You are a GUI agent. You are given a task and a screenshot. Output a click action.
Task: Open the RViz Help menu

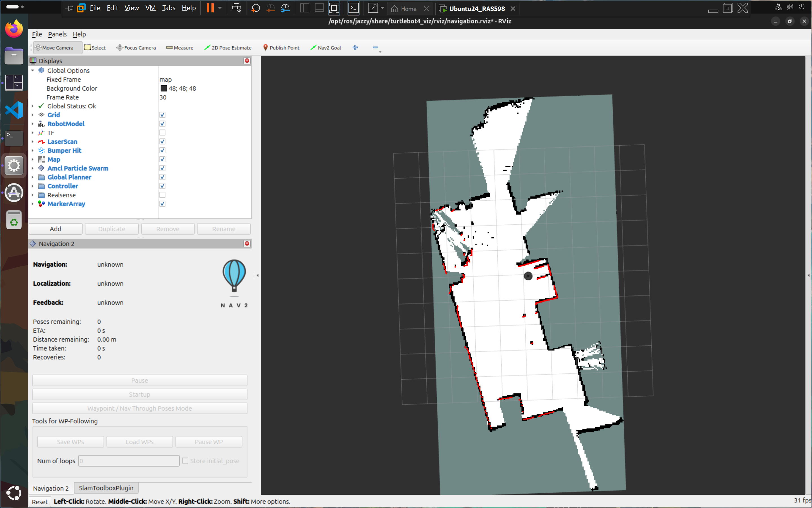tap(79, 34)
